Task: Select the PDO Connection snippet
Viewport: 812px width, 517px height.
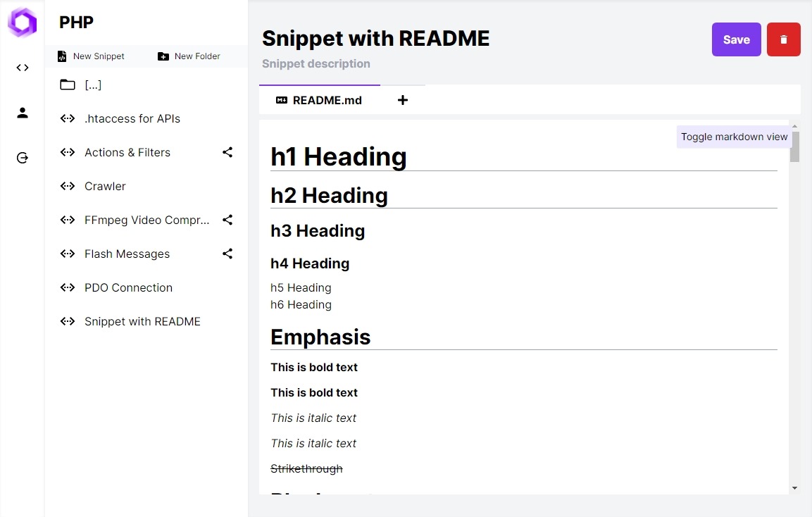Action: click(127, 287)
